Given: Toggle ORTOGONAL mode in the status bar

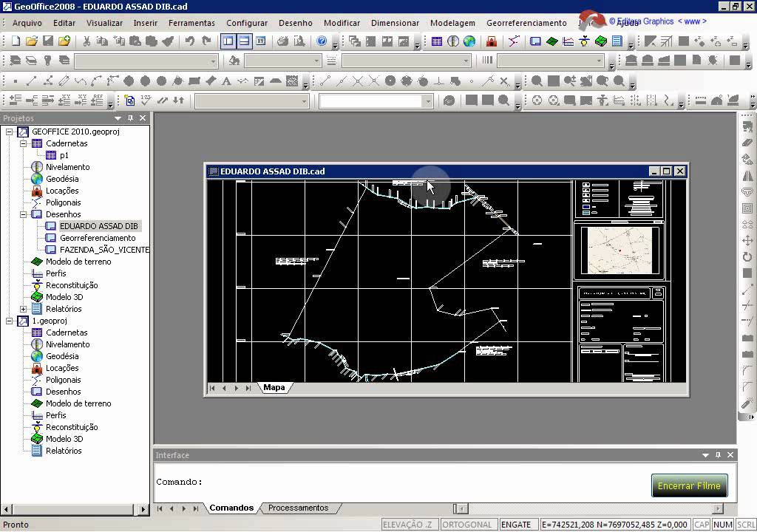Looking at the screenshot, I should (467, 525).
